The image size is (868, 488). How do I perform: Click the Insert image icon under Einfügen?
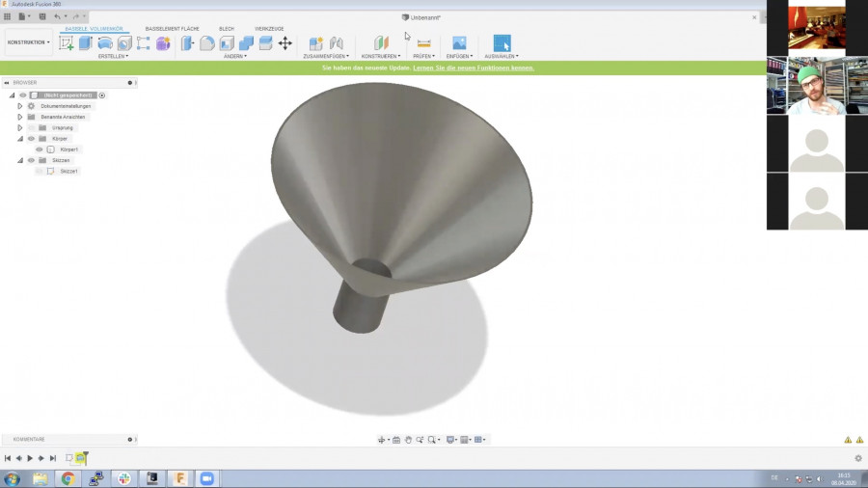(x=459, y=43)
